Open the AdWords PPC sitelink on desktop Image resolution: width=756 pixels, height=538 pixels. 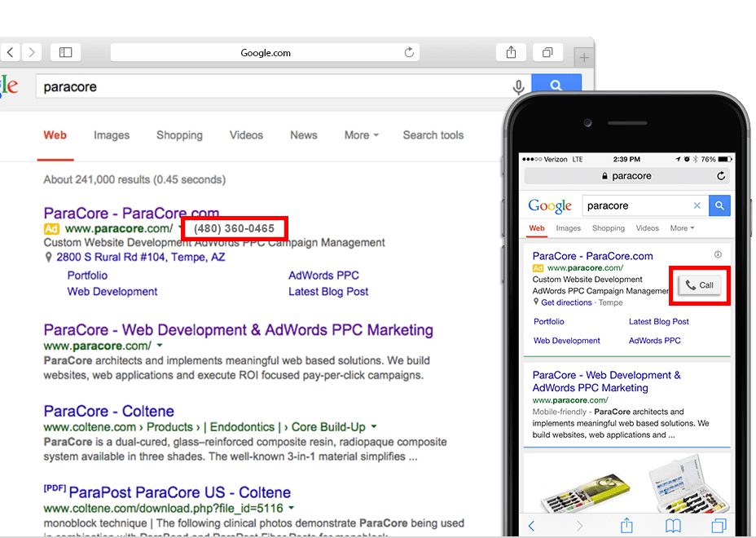click(323, 276)
